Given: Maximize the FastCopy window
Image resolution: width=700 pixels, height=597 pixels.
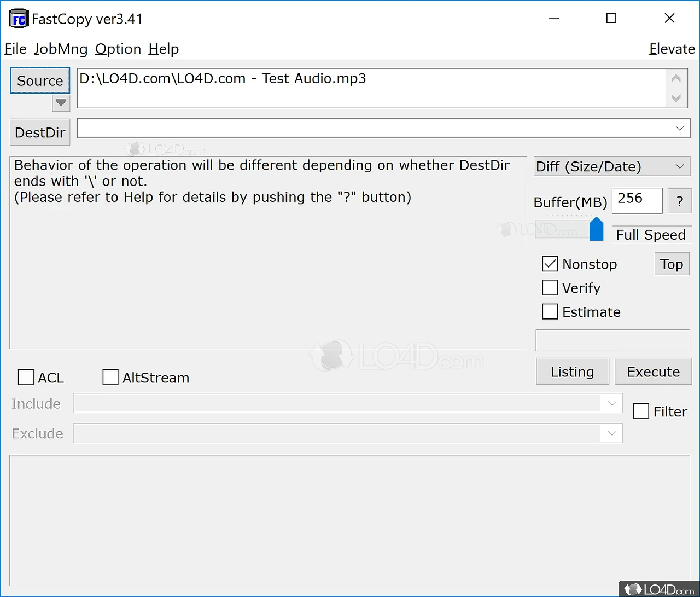Looking at the screenshot, I should point(611,19).
